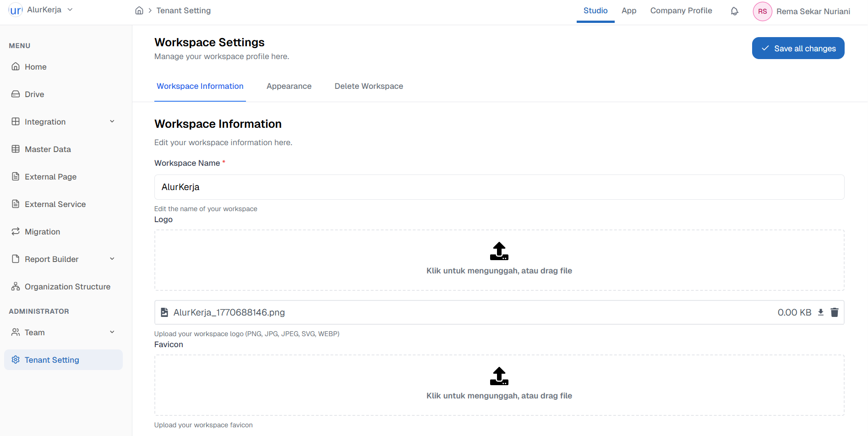
Task: Click the Tenant Setting gear icon
Action: click(15, 360)
